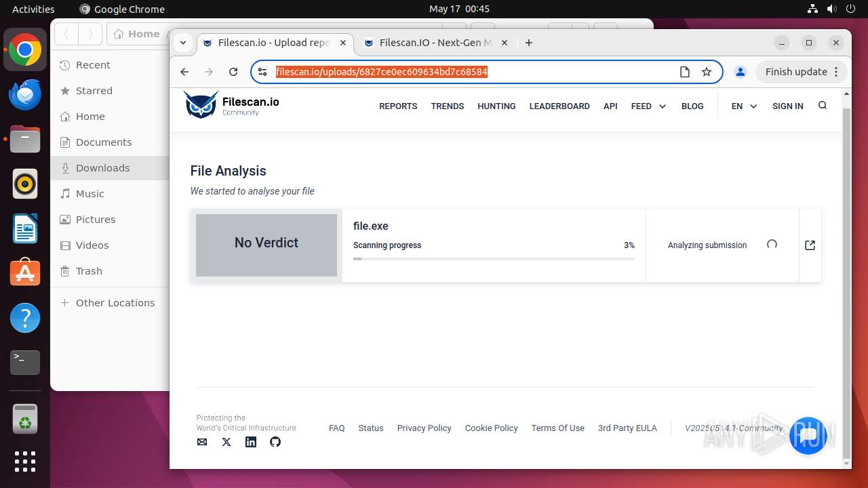Select Starred in Files sidebar
Screen dimensions: 868x488
[x=110, y=91]
